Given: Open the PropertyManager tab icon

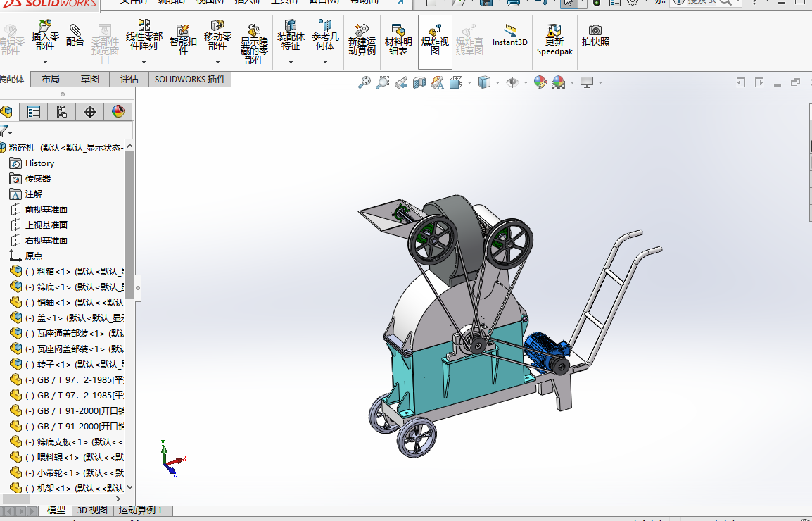Looking at the screenshot, I should click(x=34, y=112).
